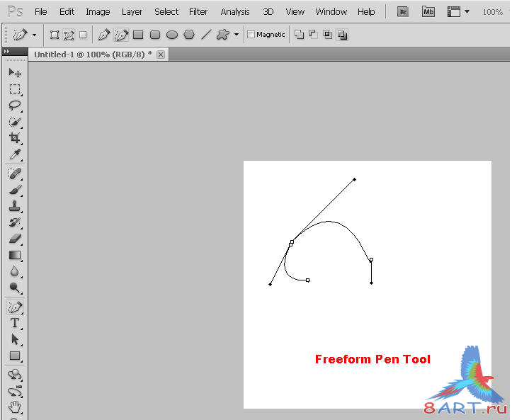Pick the Custom Shape tool in options bar
Viewport: 512px width, 420px height.
(x=223, y=35)
